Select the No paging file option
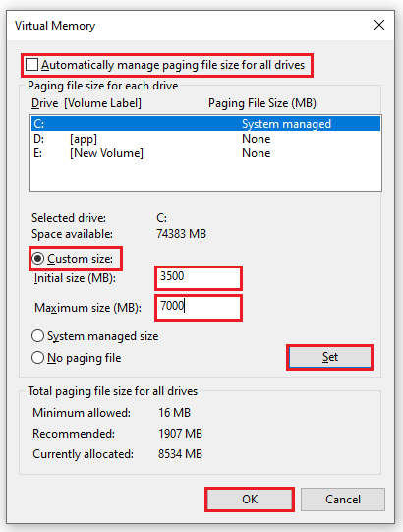This screenshot has width=403, height=532. click(x=37, y=358)
